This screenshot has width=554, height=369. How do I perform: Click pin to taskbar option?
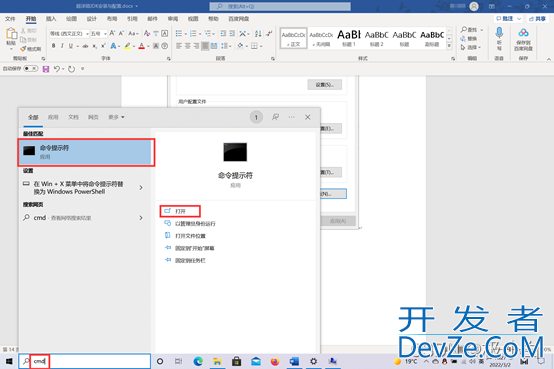(185, 260)
